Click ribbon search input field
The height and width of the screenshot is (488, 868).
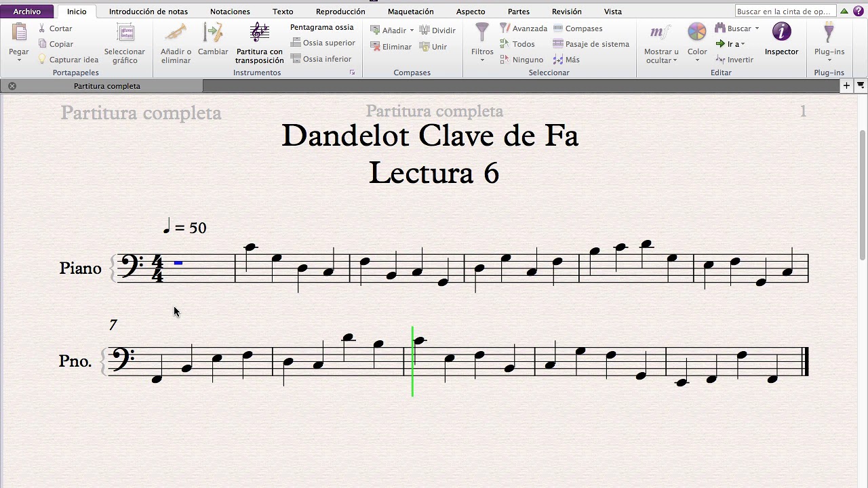(x=785, y=12)
